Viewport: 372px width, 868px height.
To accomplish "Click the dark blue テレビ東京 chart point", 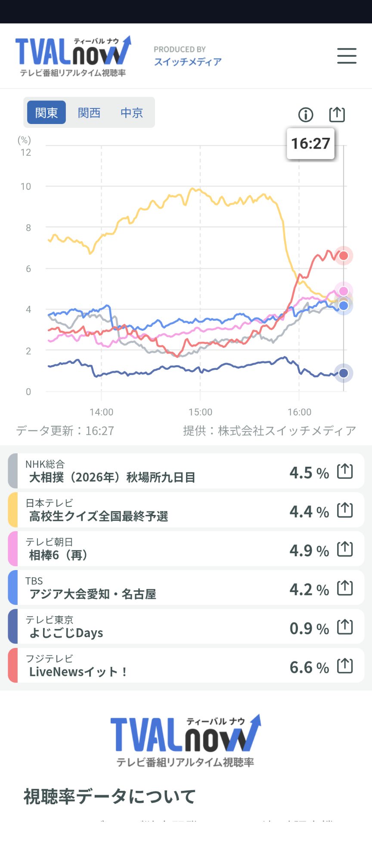I will point(344,373).
